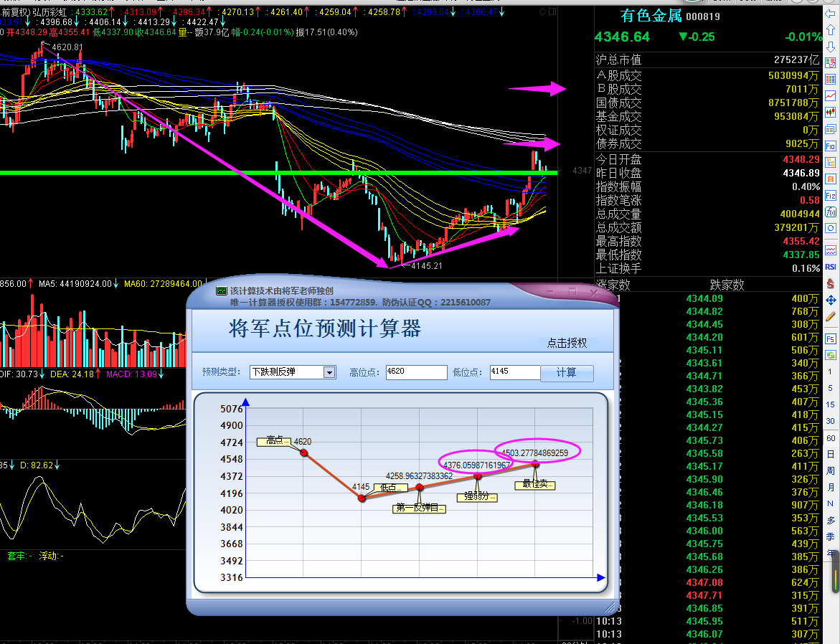Click the green refresh icon

831,355
